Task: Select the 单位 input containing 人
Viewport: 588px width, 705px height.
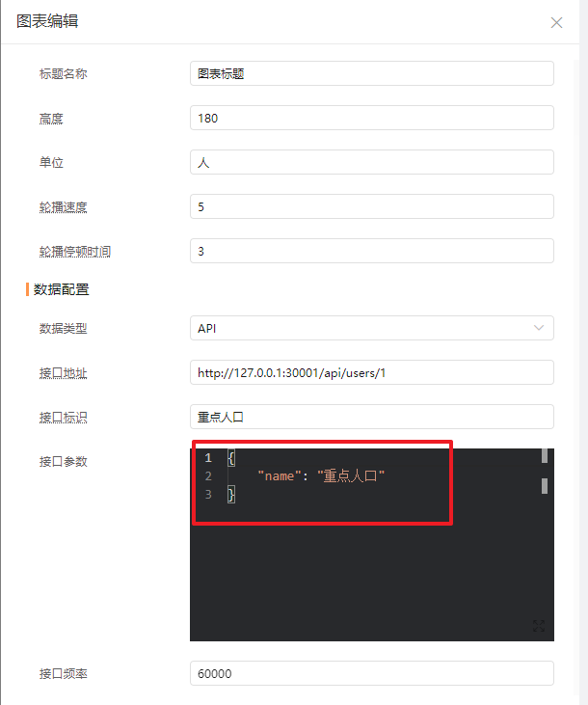Action: 372,162
